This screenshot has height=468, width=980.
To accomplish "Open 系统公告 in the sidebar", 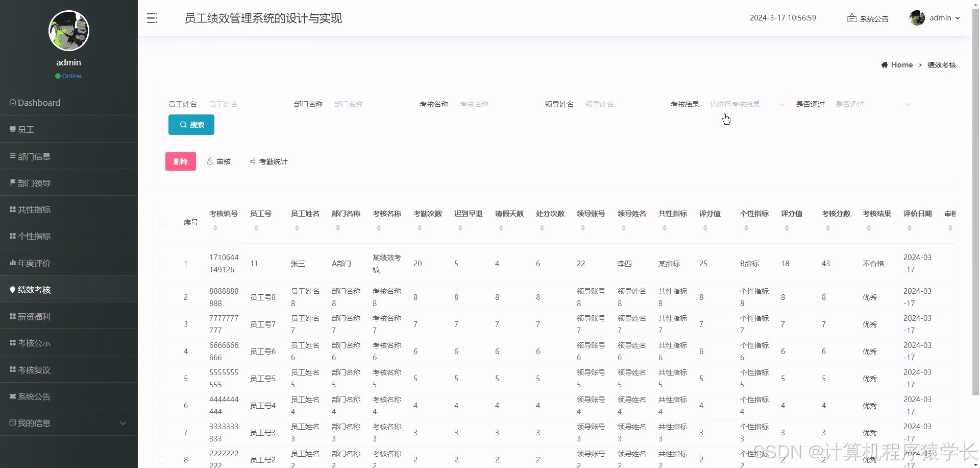I will tap(69, 396).
